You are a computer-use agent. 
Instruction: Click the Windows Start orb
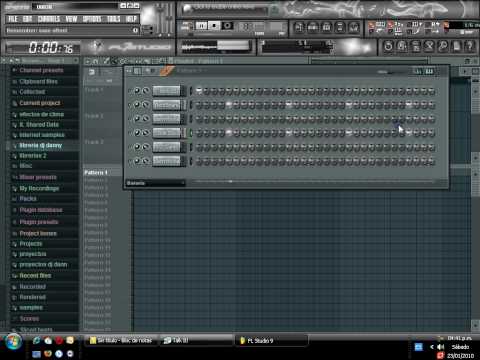click(x=13, y=341)
